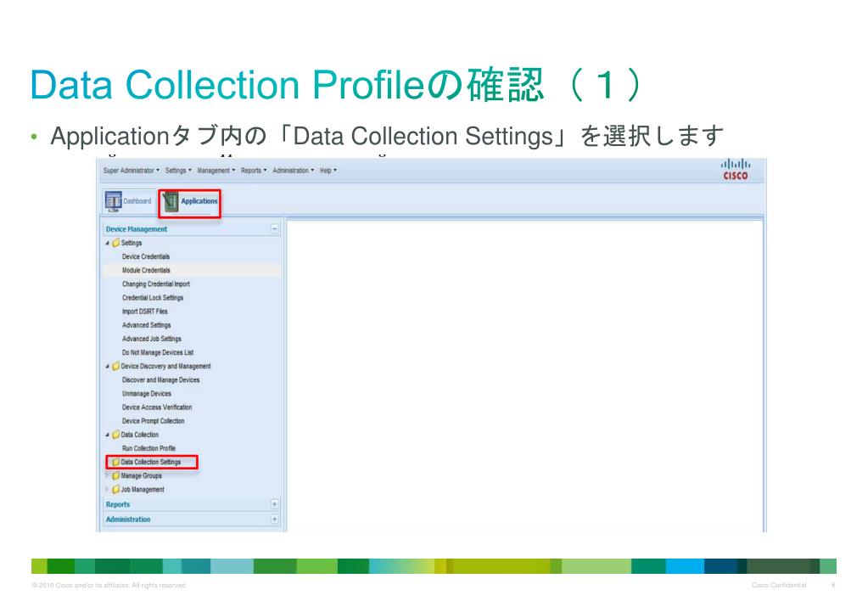Click the Settings folder icon

pyautogui.click(x=115, y=243)
